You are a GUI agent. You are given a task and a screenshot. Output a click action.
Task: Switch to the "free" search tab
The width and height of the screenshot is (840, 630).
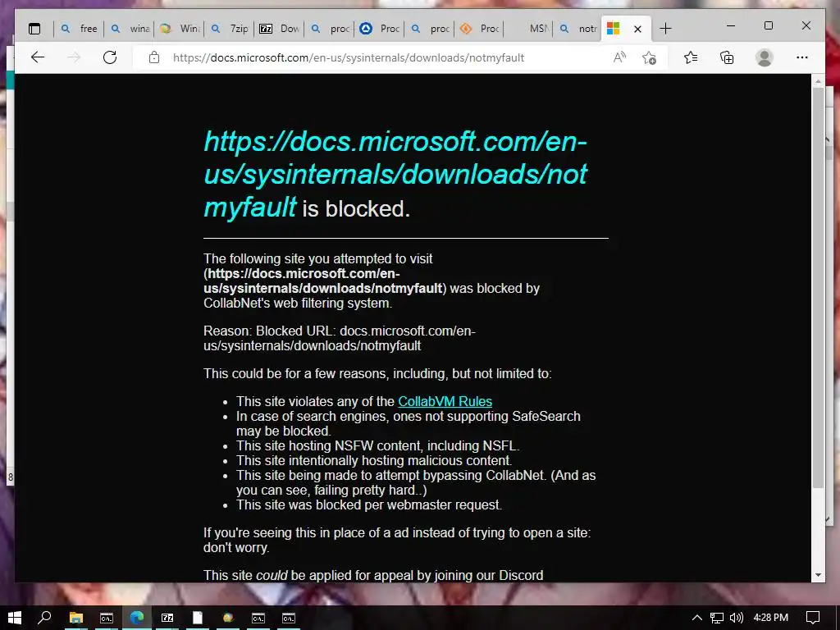pyautogui.click(x=79, y=29)
